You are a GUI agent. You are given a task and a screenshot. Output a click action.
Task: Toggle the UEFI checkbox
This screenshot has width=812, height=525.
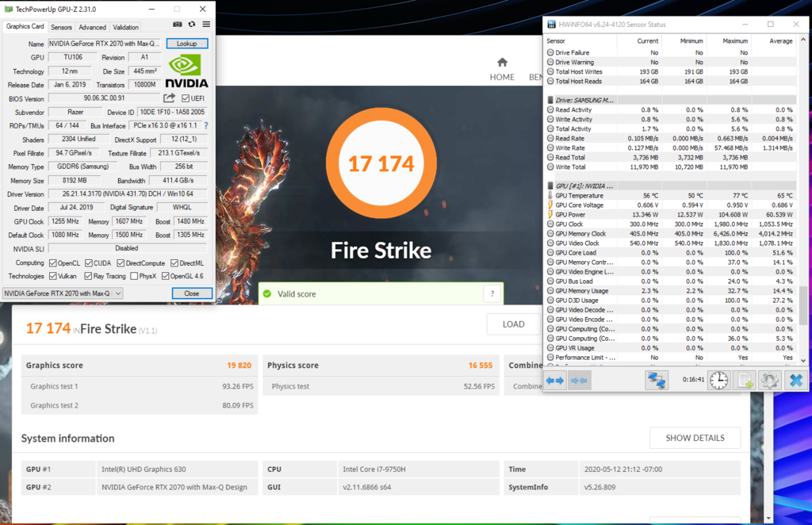pyautogui.click(x=186, y=98)
